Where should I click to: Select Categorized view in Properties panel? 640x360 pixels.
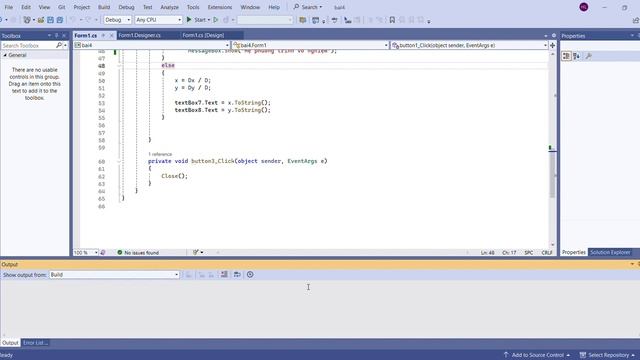(566, 56)
